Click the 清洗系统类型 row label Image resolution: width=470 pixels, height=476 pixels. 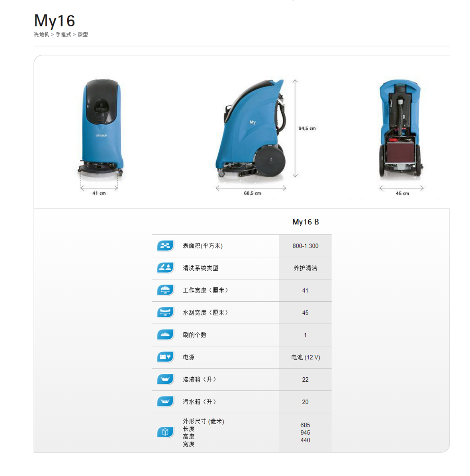[x=200, y=268]
